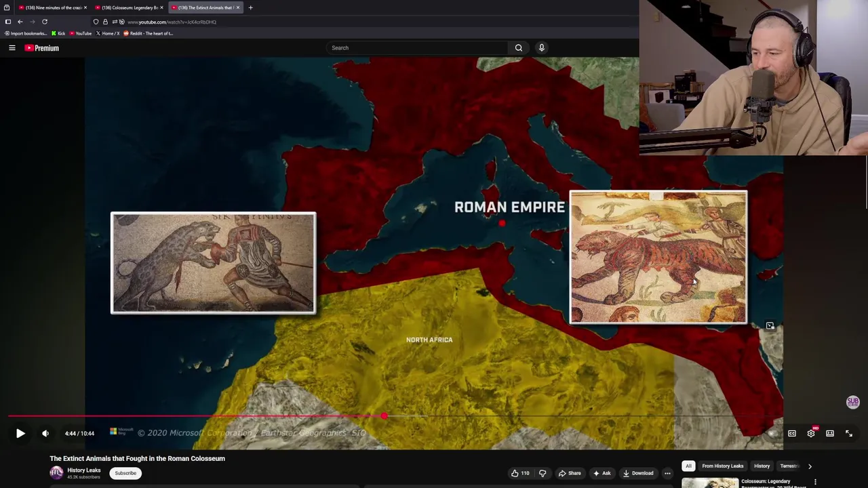Open the Reddit bookmark
Image resolution: width=868 pixels, height=488 pixels.
tap(148, 33)
